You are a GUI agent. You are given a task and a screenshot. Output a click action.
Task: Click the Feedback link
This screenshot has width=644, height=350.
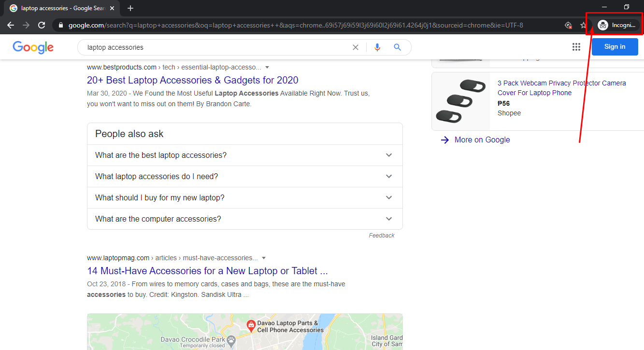382,236
